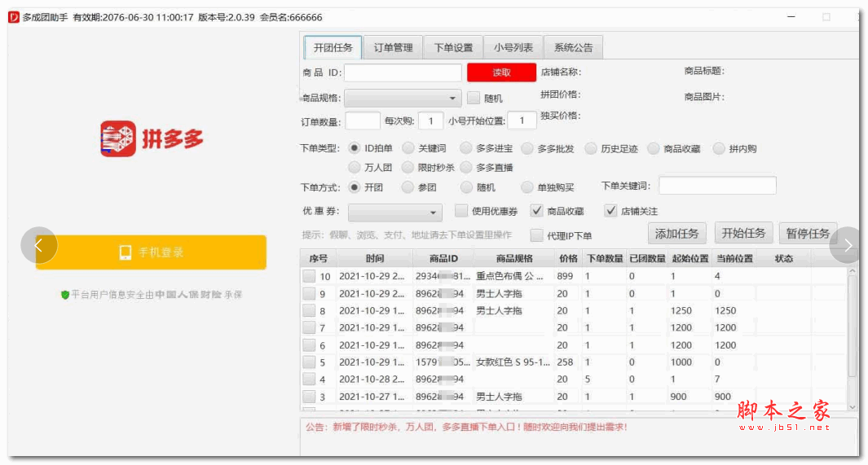Switch to the 小号列表 tab

[x=513, y=47]
